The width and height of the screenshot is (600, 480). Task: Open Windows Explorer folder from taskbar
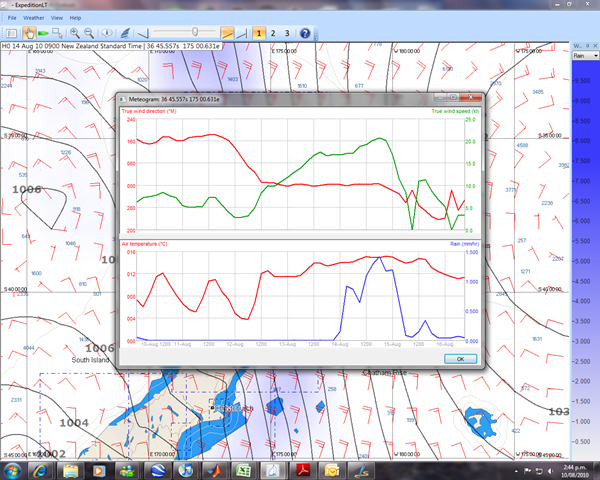(70, 470)
